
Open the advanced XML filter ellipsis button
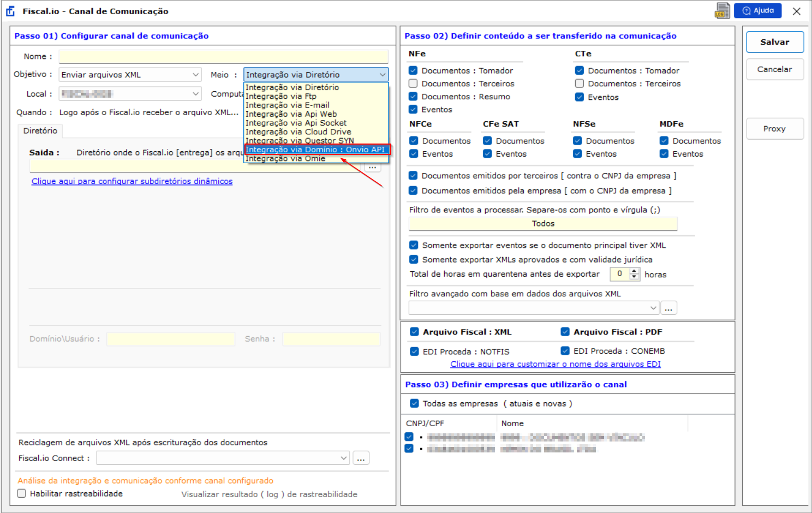(668, 308)
